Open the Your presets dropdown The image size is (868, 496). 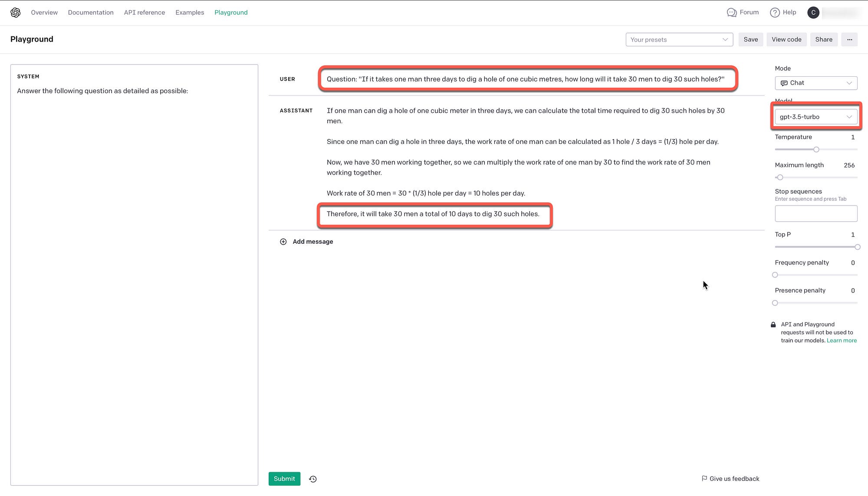coord(679,39)
